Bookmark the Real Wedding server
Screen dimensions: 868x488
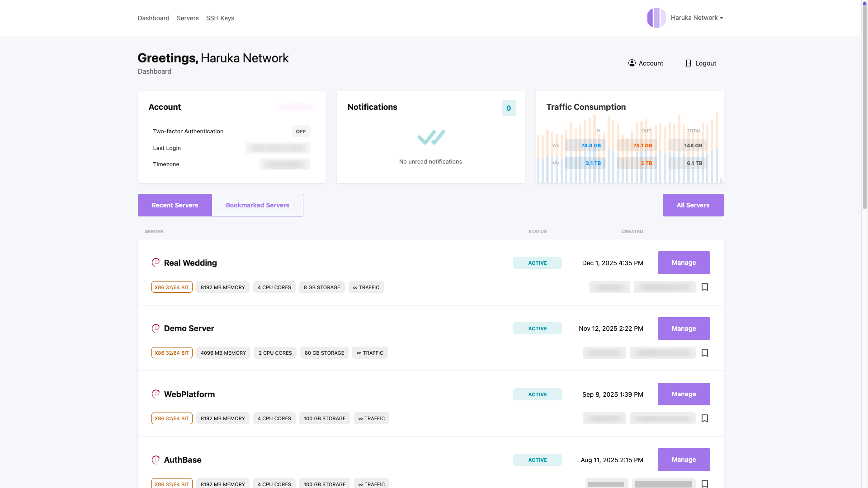click(x=704, y=287)
